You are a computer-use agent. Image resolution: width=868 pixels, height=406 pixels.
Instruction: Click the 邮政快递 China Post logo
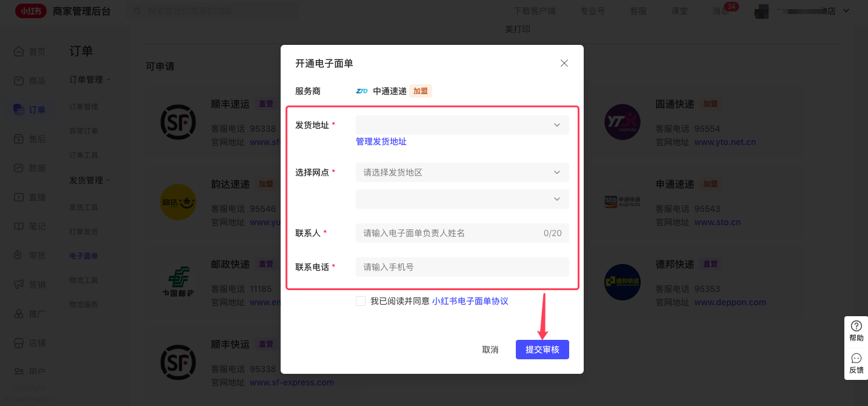tap(178, 282)
